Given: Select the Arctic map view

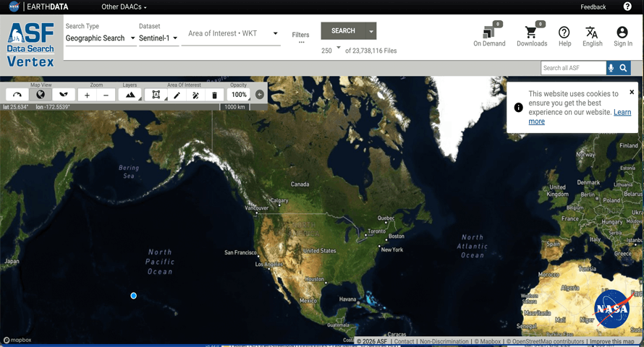Looking at the screenshot, I should [x=17, y=95].
